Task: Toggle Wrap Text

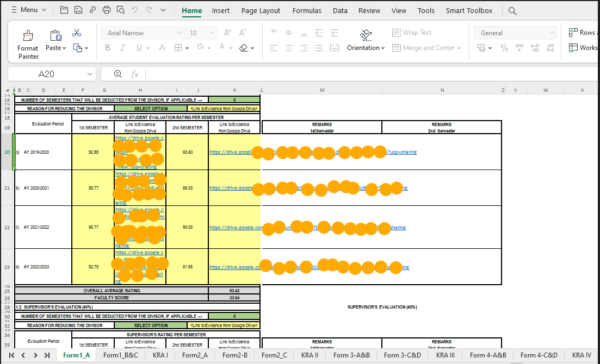Action: pos(412,33)
